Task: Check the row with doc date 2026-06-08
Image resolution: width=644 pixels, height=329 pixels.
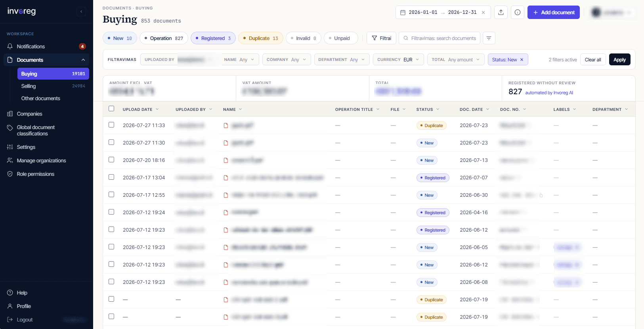Action: 111,281
